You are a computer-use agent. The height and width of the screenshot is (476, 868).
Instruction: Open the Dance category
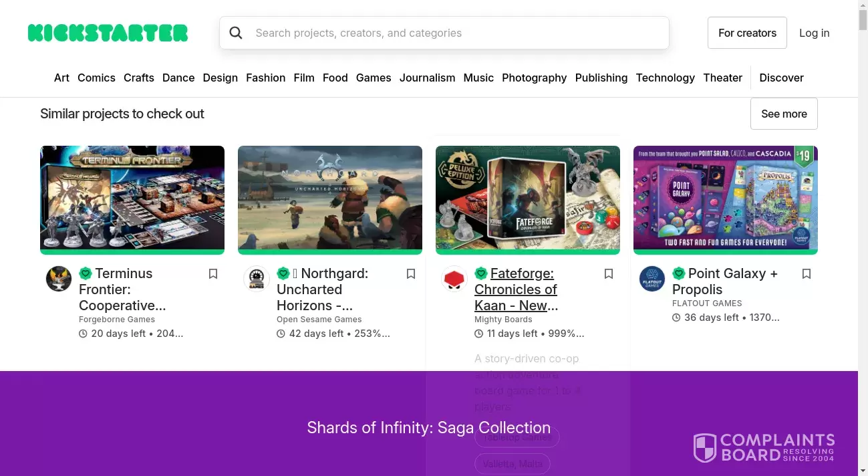[178, 78]
